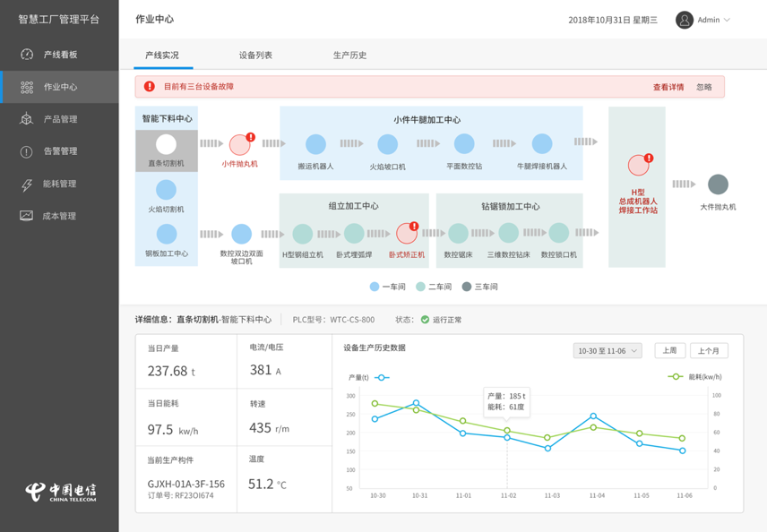Click the 上周 button
Screen dimensions: 767x532
click(x=669, y=351)
